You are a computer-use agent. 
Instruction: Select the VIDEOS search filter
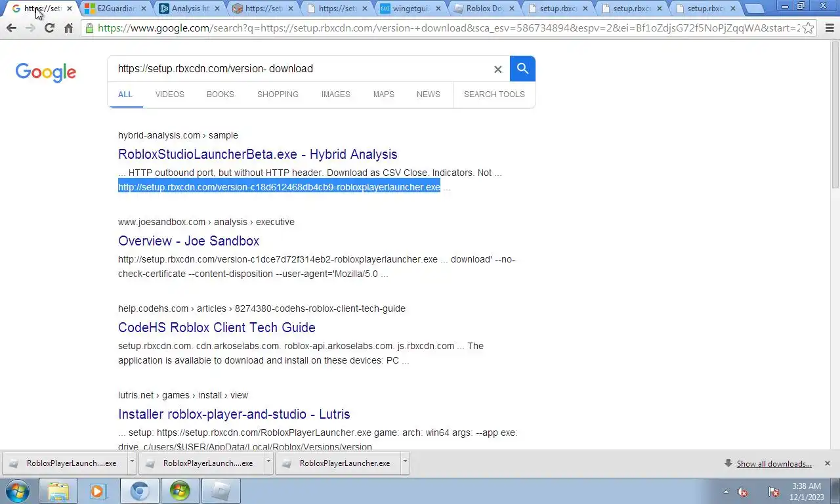point(169,94)
